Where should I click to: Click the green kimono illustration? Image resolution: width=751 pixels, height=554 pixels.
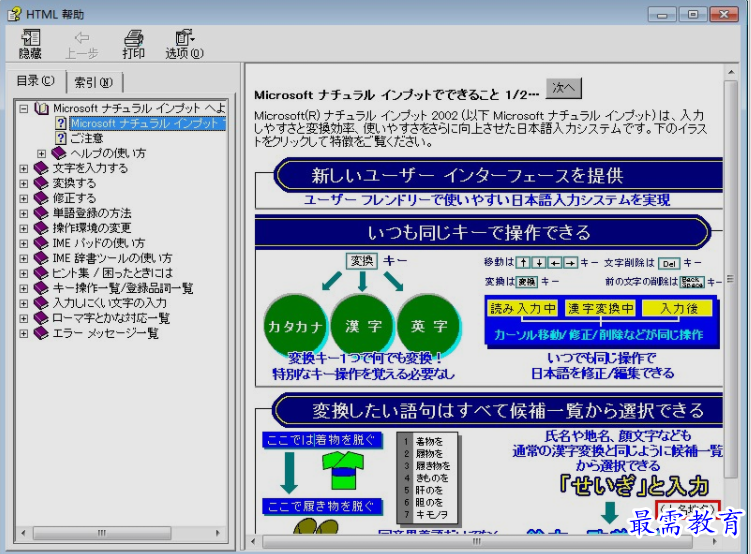coord(343,470)
